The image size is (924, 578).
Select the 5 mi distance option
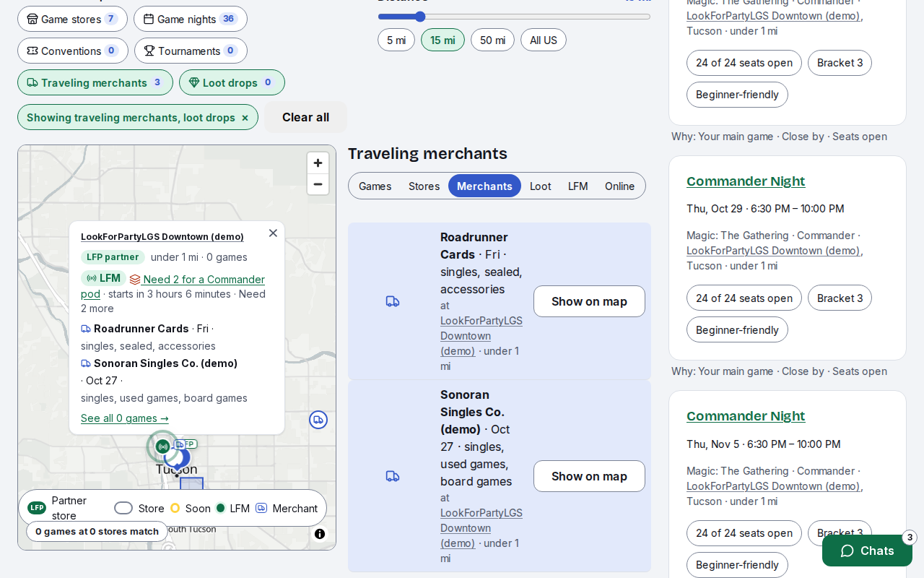point(396,40)
